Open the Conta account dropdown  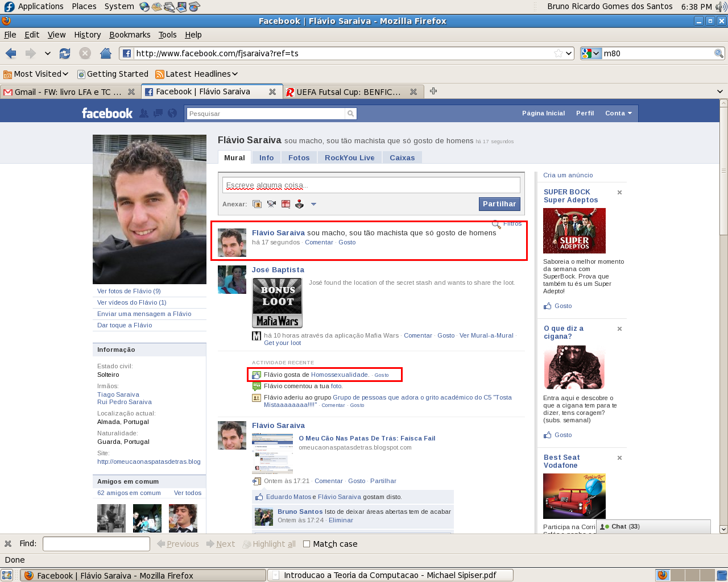618,113
